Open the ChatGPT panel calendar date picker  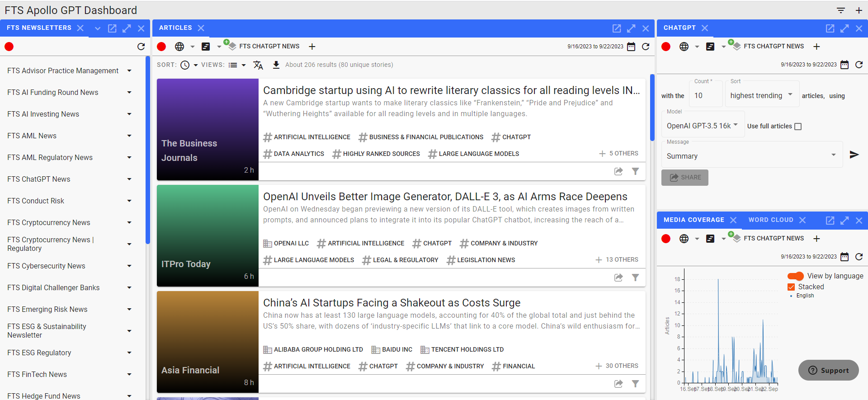pos(844,65)
